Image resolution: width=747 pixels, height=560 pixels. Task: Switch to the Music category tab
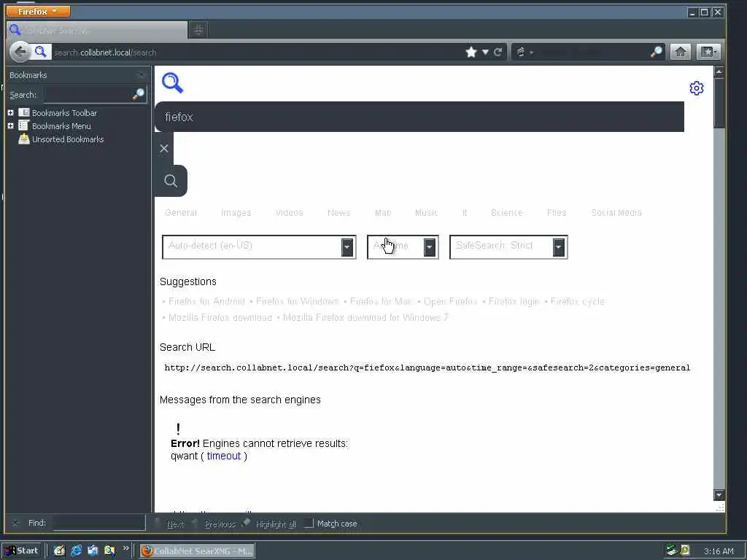(426, 213)
